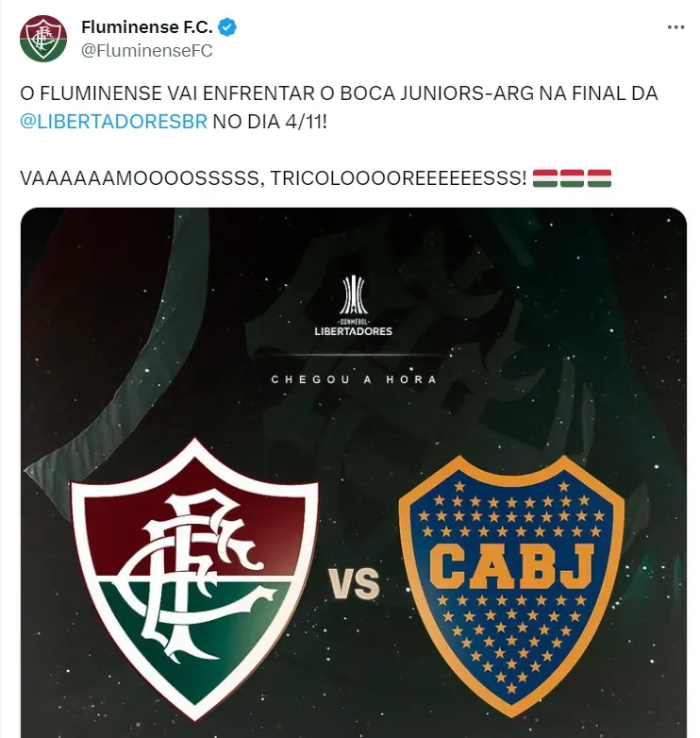Click the CHEGOU A HORA caption
700x738 pixels.
click(x=354, y=379)
